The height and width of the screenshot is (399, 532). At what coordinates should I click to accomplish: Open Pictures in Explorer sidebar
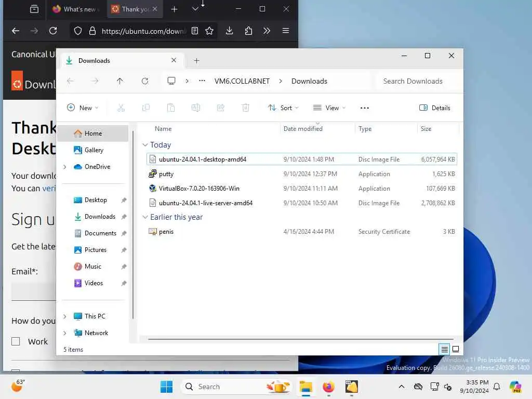click(93, 250)
